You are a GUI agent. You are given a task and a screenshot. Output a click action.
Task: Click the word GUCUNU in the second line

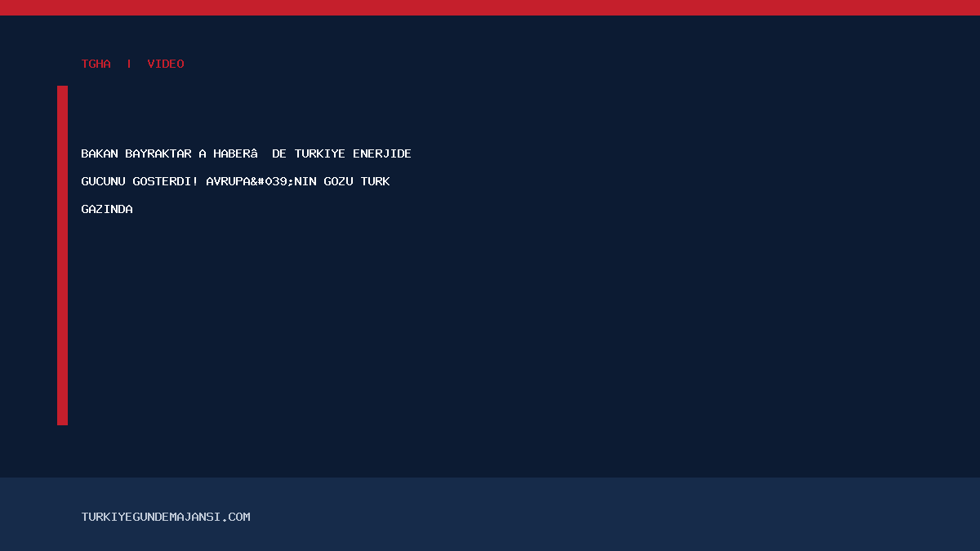[x=104, y=181]
